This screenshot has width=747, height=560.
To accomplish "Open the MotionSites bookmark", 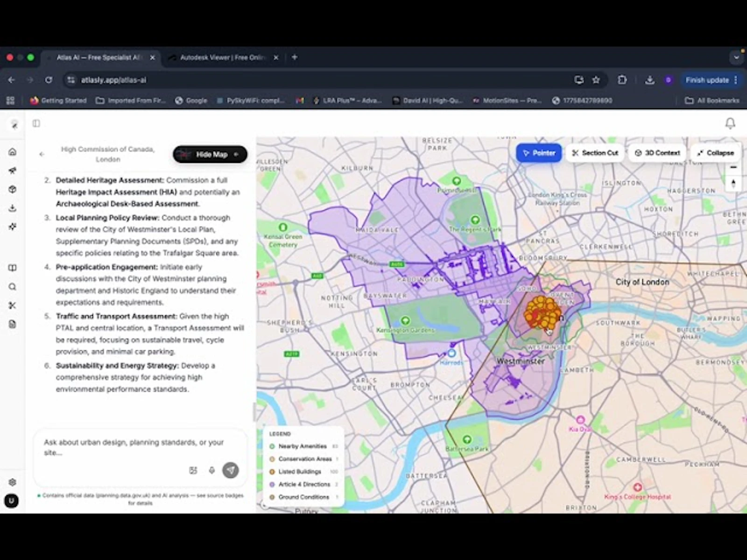I will [x=507, y=100].
